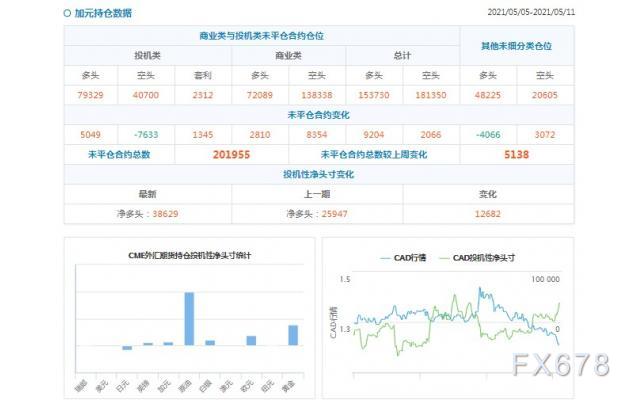The width and height of the screenshot is (640, 400).
Task: Toggle the CAD投机性净头寸 legend series
Action: tap(477, 258)
